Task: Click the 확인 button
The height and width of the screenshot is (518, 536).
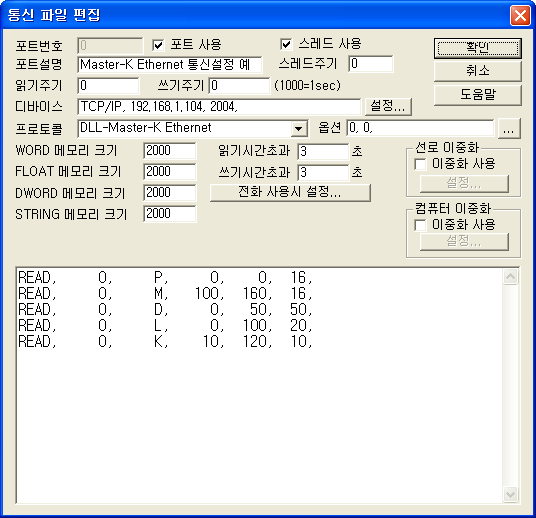Action: tap(478, 48)
